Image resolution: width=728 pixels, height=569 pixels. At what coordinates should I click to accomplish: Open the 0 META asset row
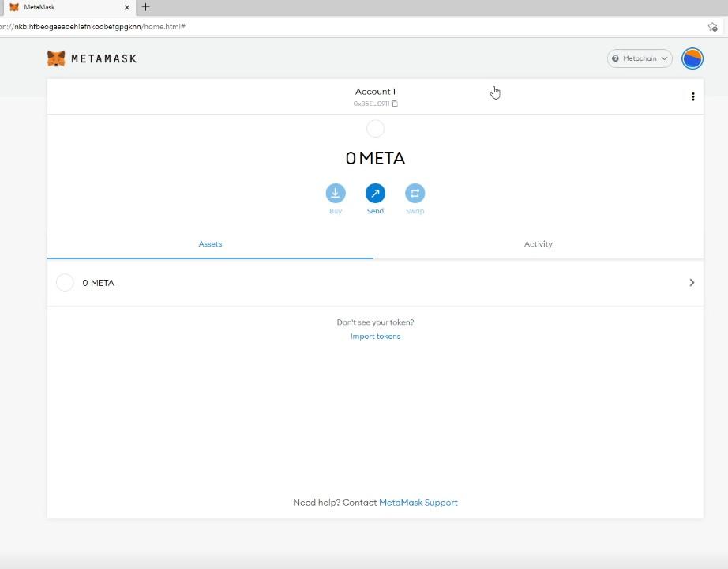tap(375, 283)
